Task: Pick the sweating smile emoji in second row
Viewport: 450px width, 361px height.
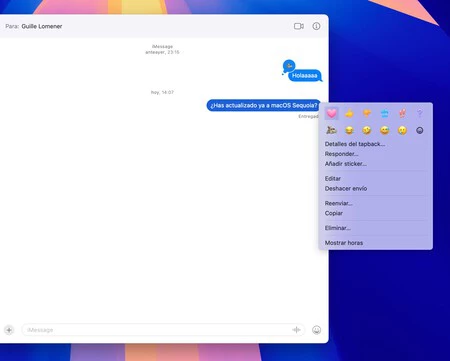Action: (384, 130)
